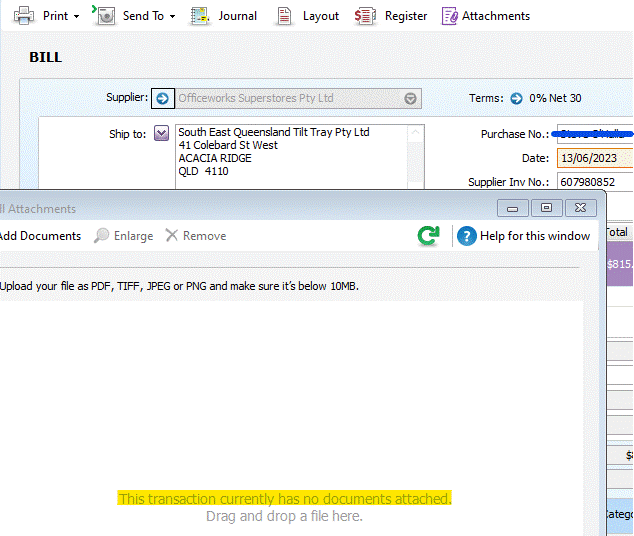
Task: Click the Supplier detail arrow icon
Action: 163,98
